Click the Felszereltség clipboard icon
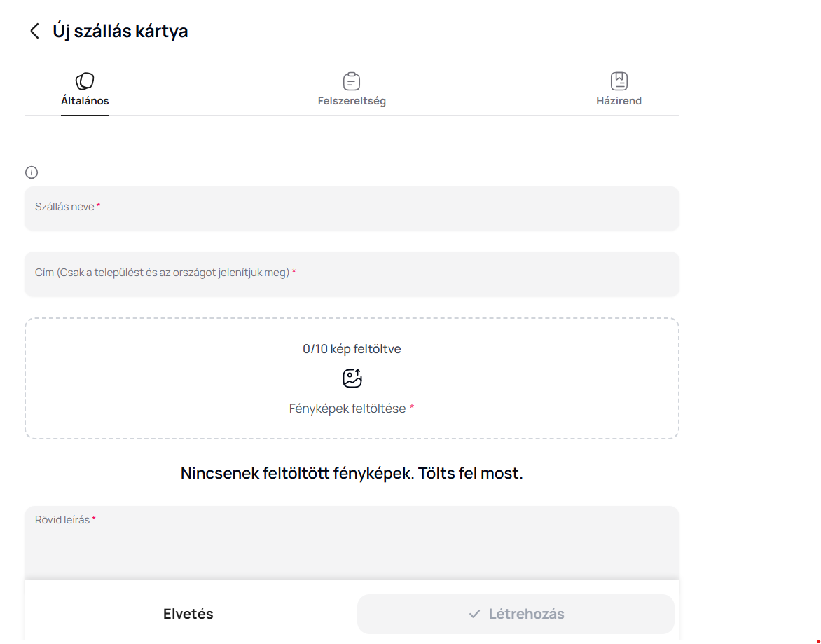This screenshot has height=644, width=821. 352,81
